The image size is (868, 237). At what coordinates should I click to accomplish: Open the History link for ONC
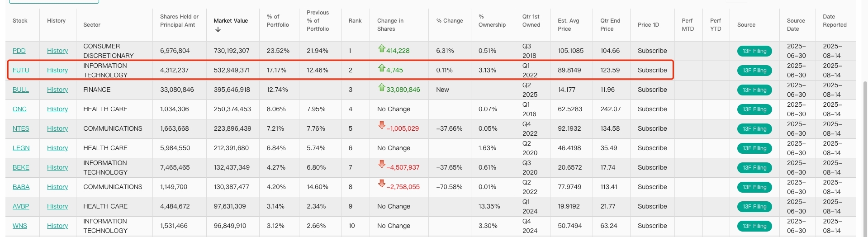point(57,109)
